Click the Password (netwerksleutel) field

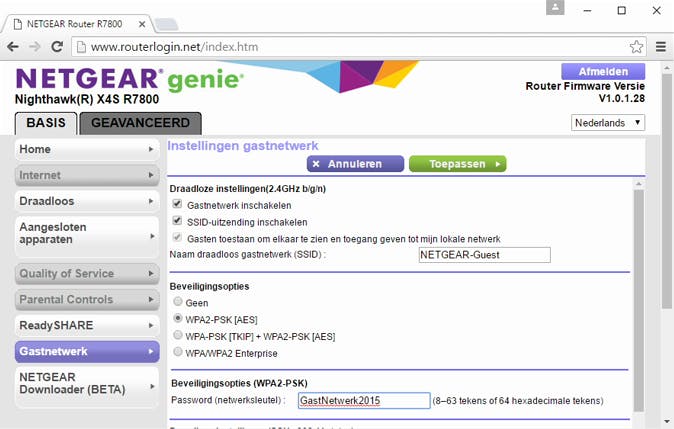[x=364, y=401]
